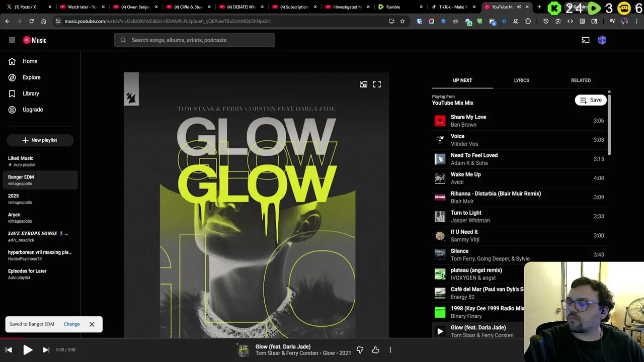Click the Glow thumbnail in player bar

(244, 350)
